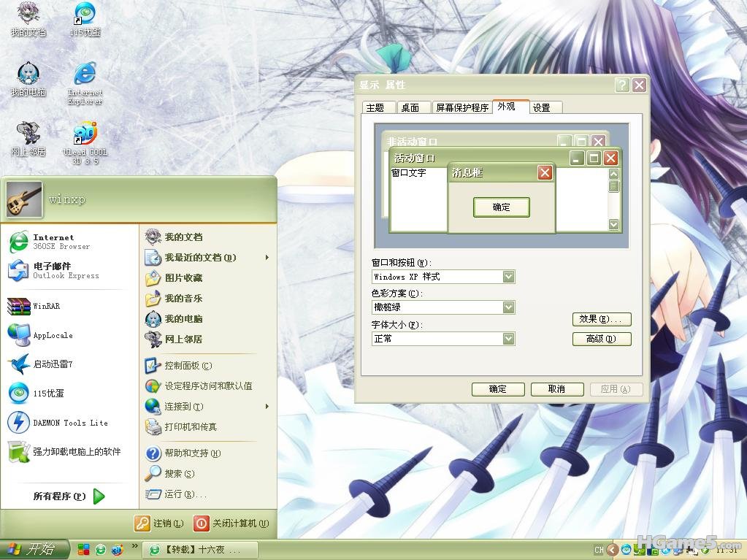The height and width of the screenshot is (560, 747).
Task: Open AppLocale program
Action: pyautogui.click(x=53, y=335)
